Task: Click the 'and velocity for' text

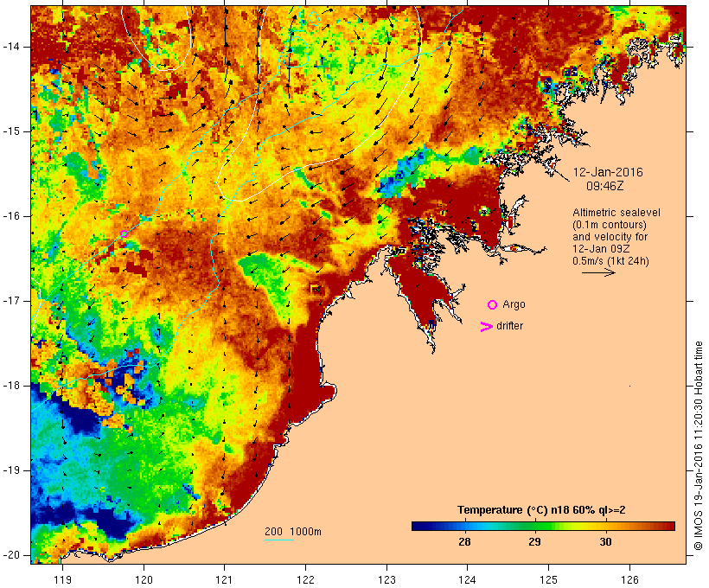Action: (610, 237)
